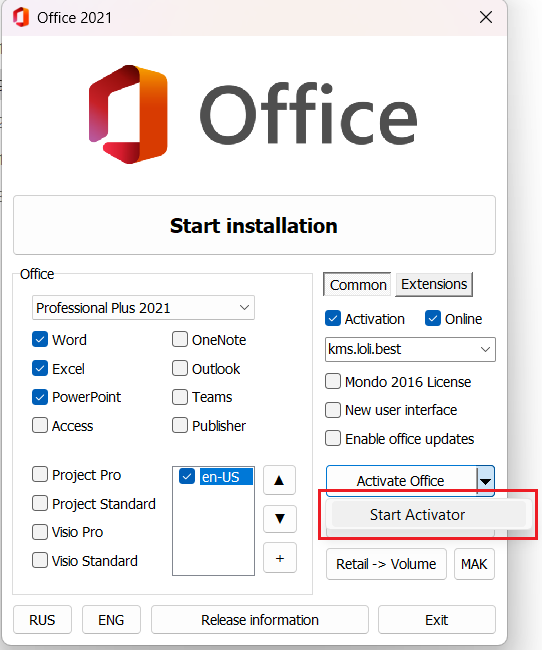Move language down with the down arrow
The width and height of the screenshot is (542, 650).
pos(280,518)
